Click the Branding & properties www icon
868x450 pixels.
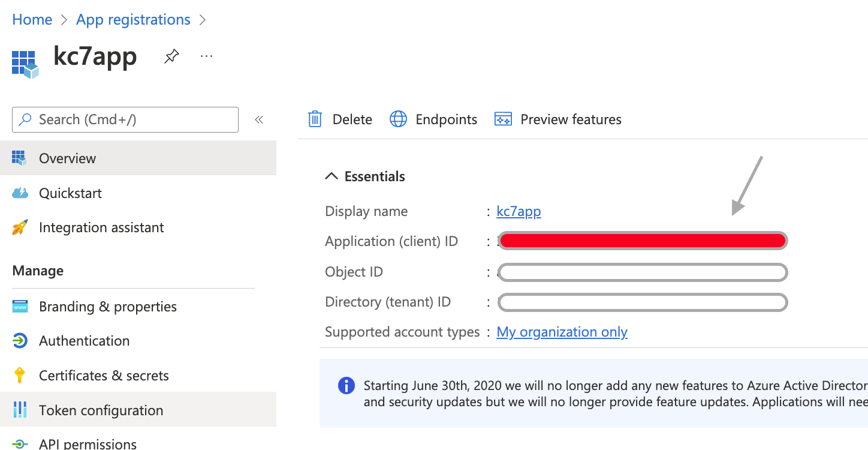[20, 307]
